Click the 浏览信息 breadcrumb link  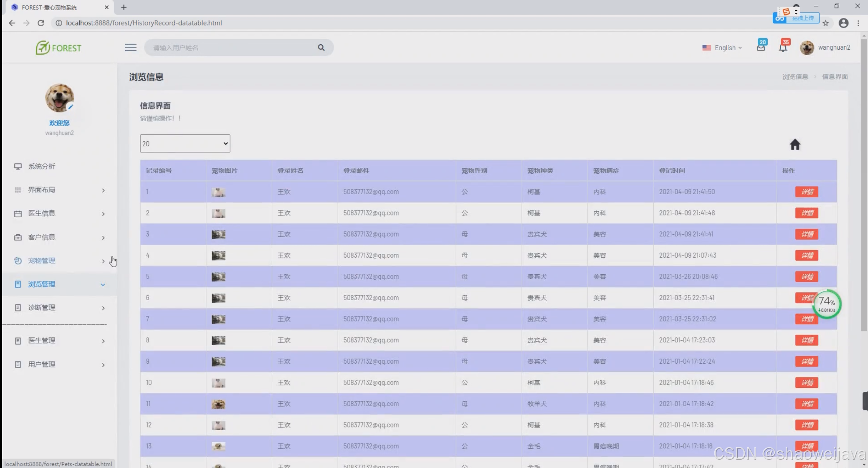[795, 77]
